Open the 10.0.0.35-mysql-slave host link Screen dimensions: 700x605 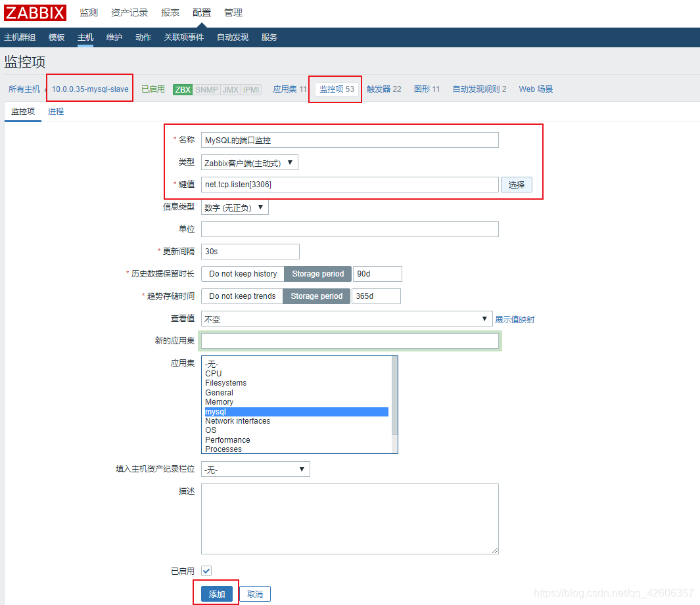[x=90, y=89]
